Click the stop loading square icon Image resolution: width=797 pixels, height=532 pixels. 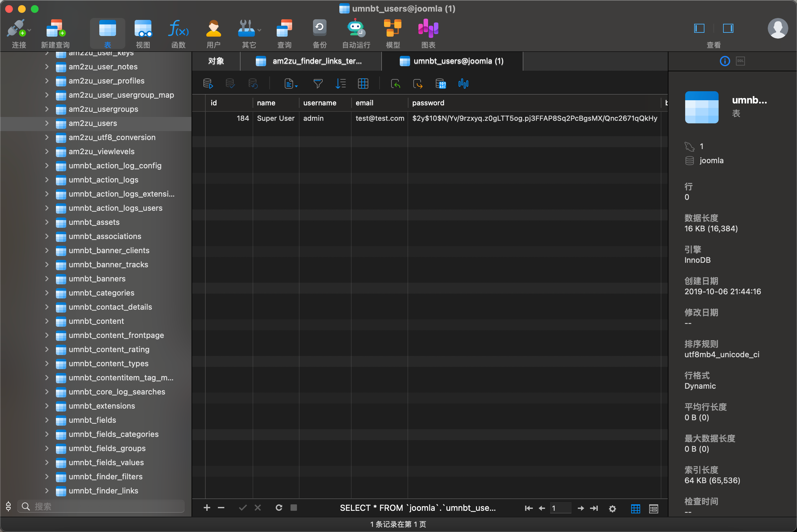(x=294, y=508)
